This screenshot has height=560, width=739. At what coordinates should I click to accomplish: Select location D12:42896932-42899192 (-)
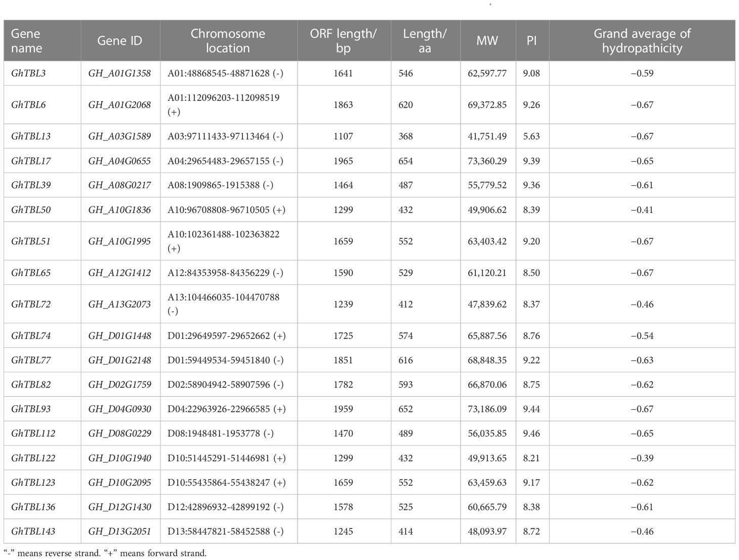point(226,507)
